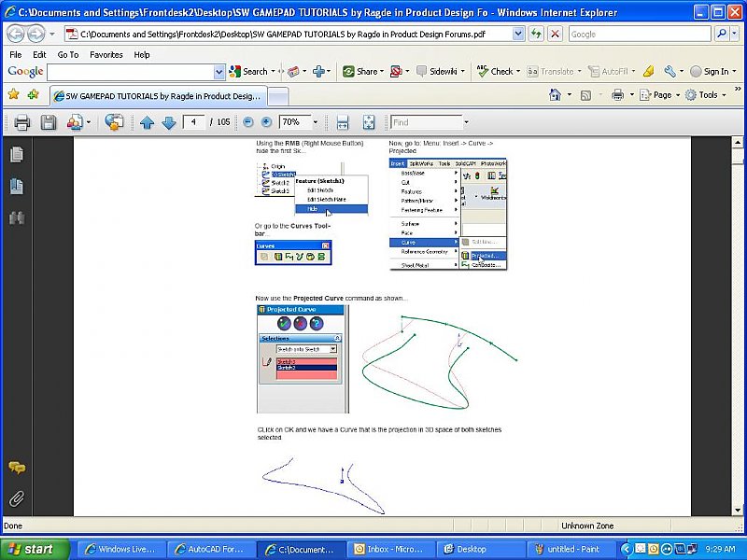Click the PDF toolbar Print icon
The height and width of the screenshot is (560, 747).
(x=21, y=122)
